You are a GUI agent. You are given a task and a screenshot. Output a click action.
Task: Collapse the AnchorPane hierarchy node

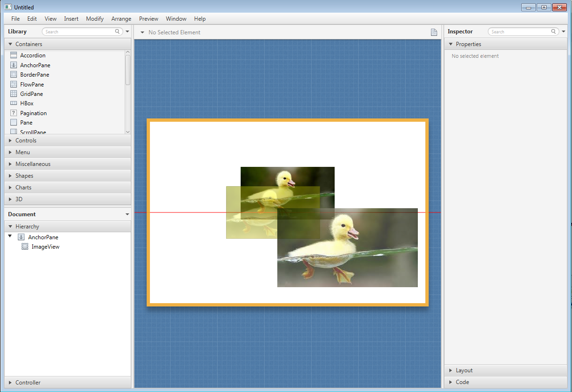click(10, 237)
